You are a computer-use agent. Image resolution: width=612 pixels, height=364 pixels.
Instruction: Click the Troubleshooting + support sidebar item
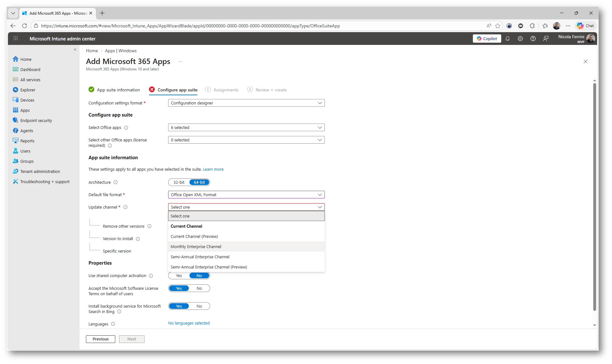(45, 182)
